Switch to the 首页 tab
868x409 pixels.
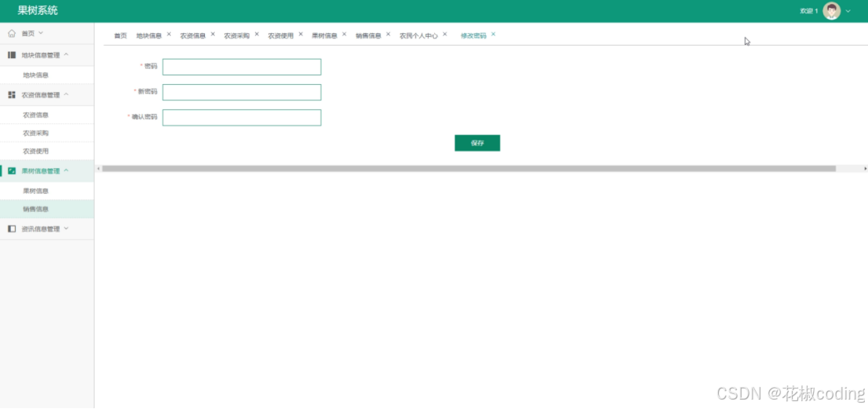tap(121, 35)
